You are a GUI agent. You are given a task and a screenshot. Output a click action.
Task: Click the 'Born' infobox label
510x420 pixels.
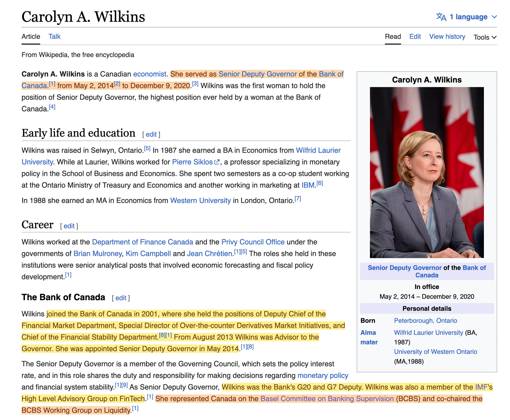coord(368,320)
